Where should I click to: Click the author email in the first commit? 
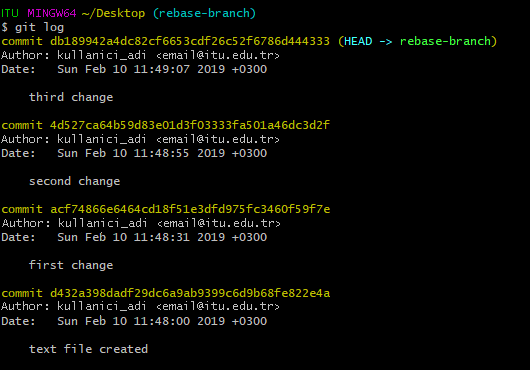pos(218,55)
